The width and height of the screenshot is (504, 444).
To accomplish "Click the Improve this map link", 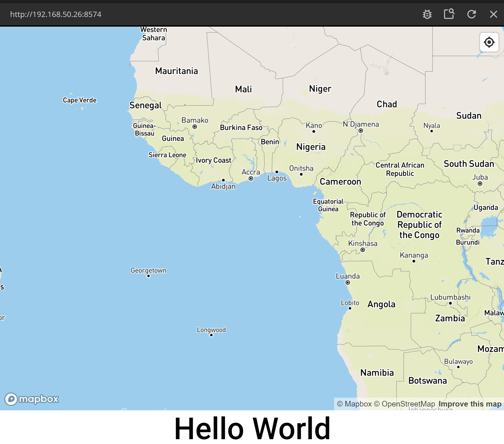I will coord(470,404).
